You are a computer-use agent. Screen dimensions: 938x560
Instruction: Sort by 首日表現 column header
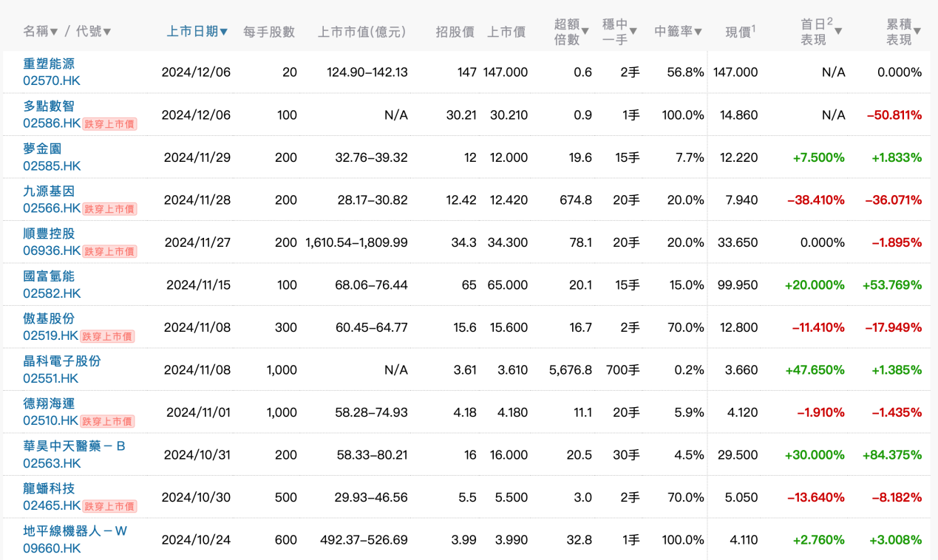(821, 32)
